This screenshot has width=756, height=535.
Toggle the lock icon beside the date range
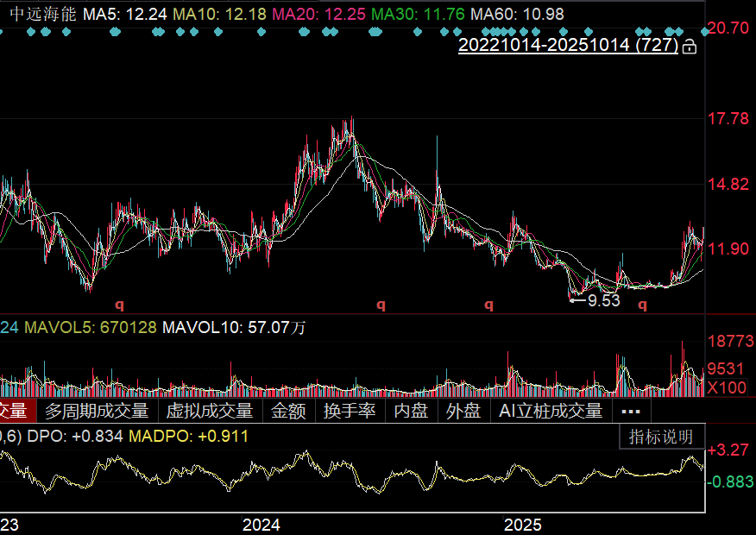click(689, 47)
